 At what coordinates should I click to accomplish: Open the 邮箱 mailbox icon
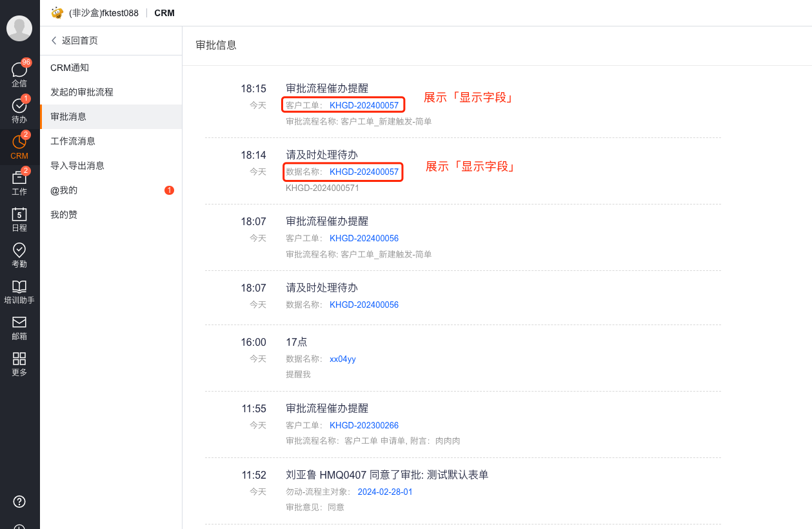(19, 328)
